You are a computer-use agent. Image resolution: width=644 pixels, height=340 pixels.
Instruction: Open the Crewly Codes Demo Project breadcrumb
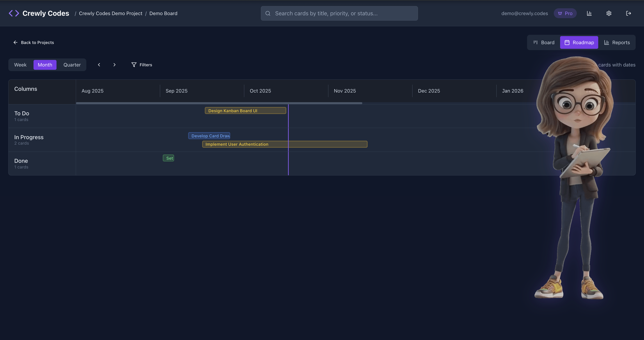pos(110,13)
